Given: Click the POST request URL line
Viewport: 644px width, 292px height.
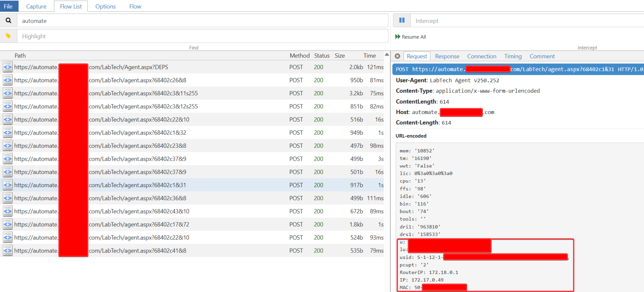Looking at the screenshot, I should [x=518, y=69].
